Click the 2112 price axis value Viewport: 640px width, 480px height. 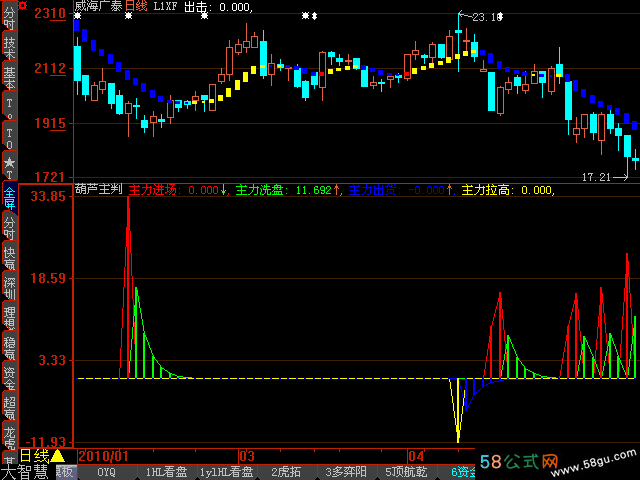coord(50,68)
